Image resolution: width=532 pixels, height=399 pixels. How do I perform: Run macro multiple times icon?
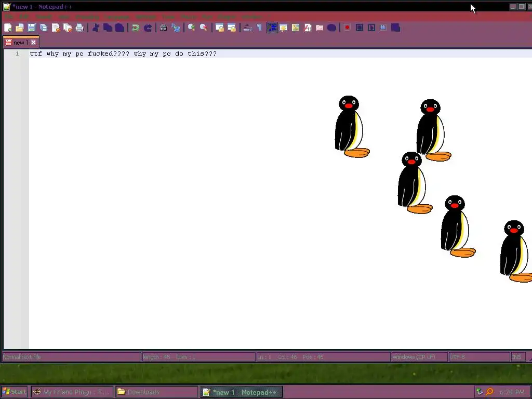383,28
